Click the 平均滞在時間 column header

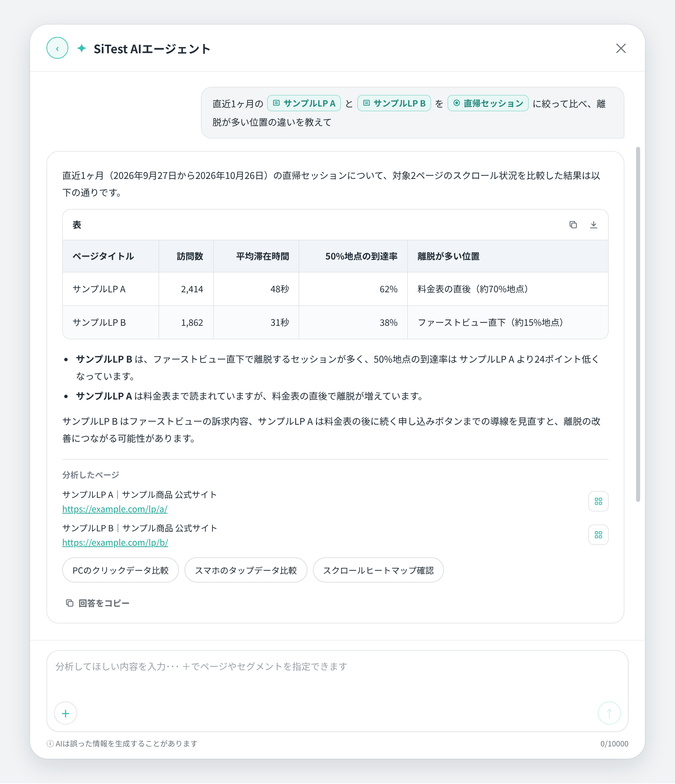[x=256, y=256]
